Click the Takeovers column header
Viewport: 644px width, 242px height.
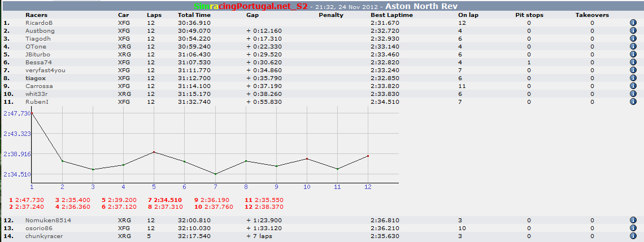coord(592,15)
